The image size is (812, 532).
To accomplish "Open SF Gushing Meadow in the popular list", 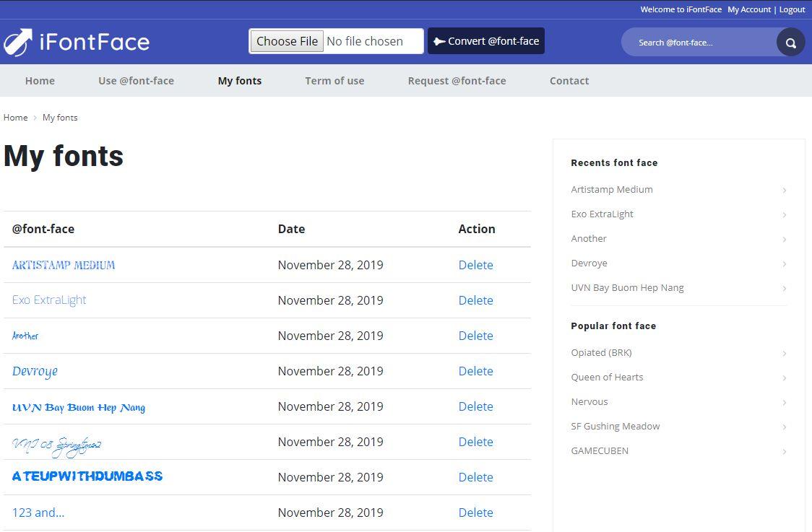I will point(615,427).
